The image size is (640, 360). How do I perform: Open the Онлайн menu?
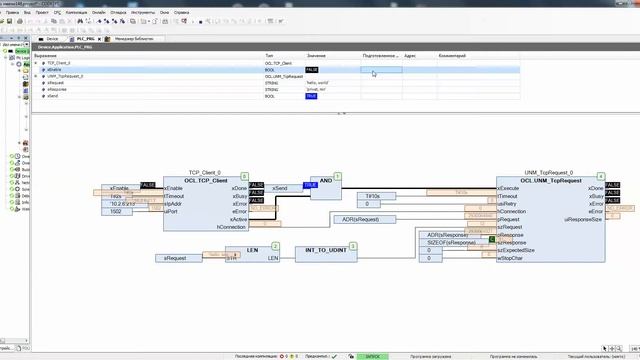(98, 13)
